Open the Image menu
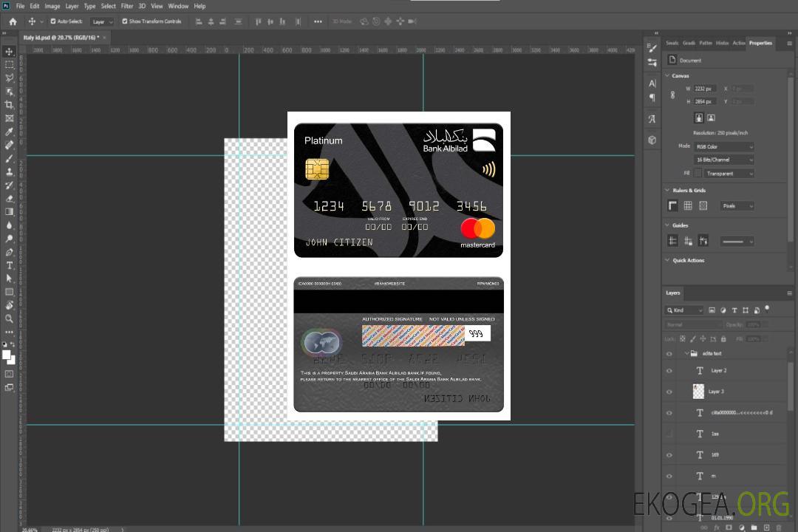This screenshot has width=798, height=532. click(52, 6)
